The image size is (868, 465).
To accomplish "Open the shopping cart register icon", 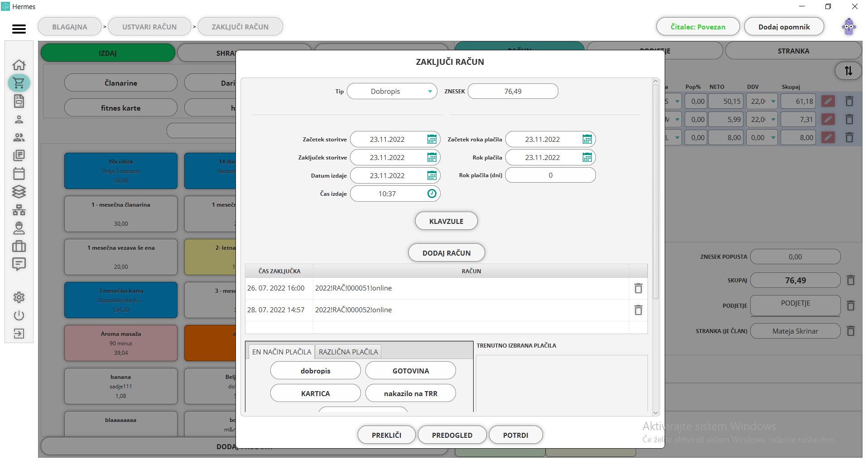I will [x=19, y=83].
